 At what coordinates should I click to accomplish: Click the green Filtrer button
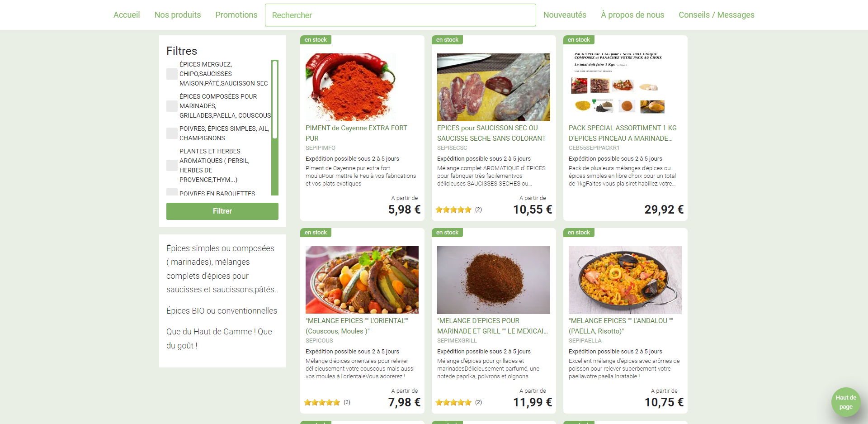pyautogui.click(x=222, y=211)
